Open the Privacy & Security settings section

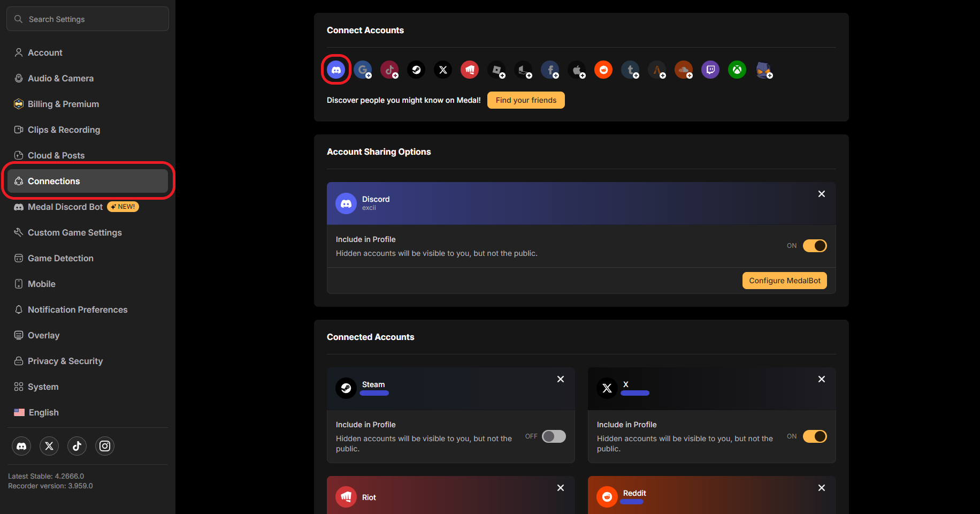tap(65, 361)
